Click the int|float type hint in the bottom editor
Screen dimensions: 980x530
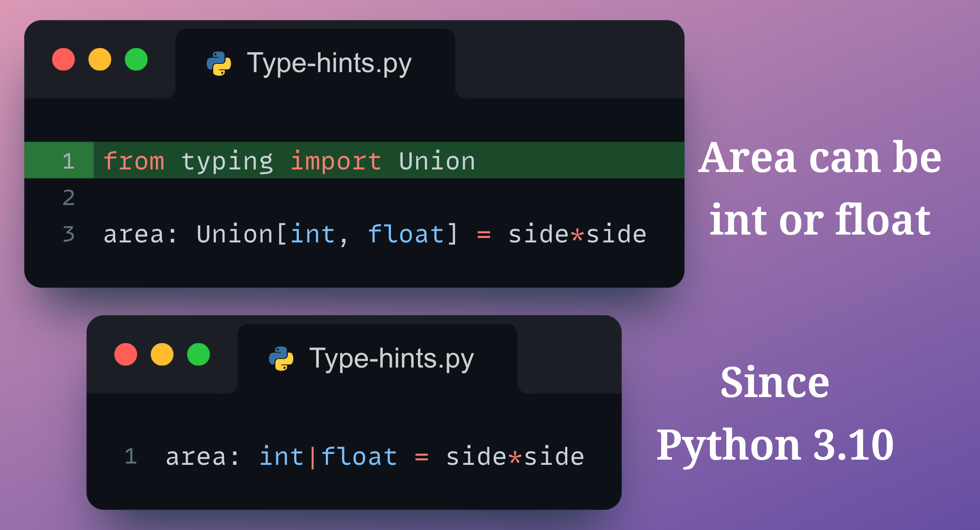tap(327, 455)
